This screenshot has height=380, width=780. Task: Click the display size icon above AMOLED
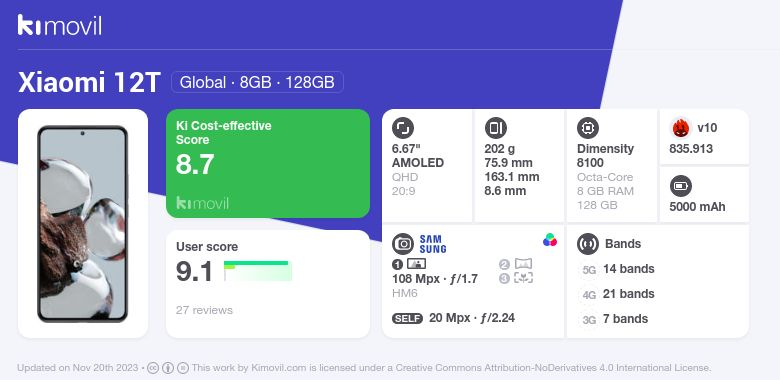tap(402, 128)
